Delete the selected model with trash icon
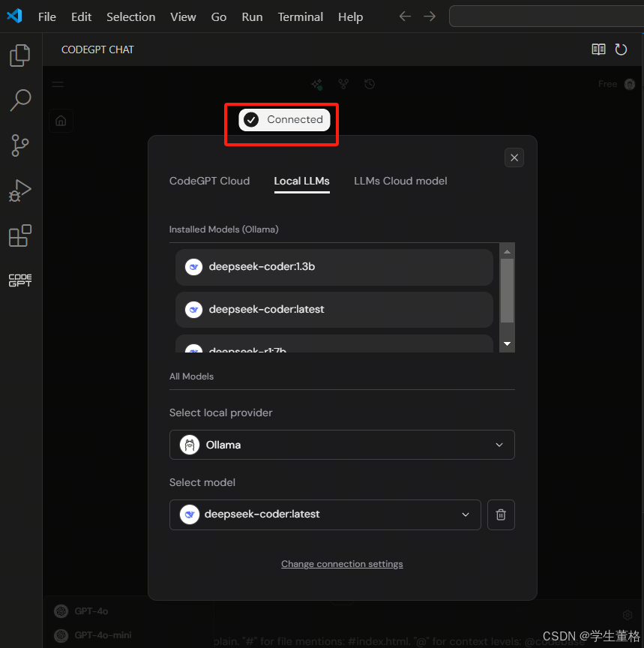The image size is (644, 648). [501, 514]
